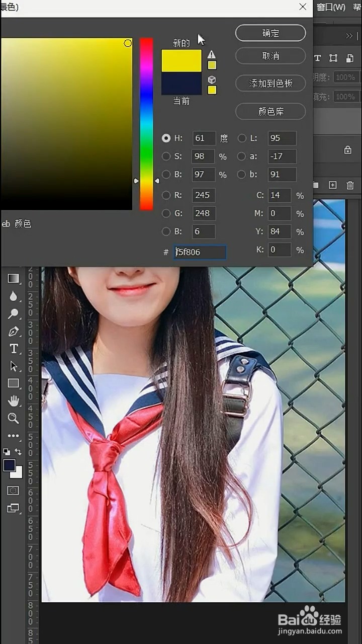
Task: Create a new layer with plus icon
Action: coord(332,185)
